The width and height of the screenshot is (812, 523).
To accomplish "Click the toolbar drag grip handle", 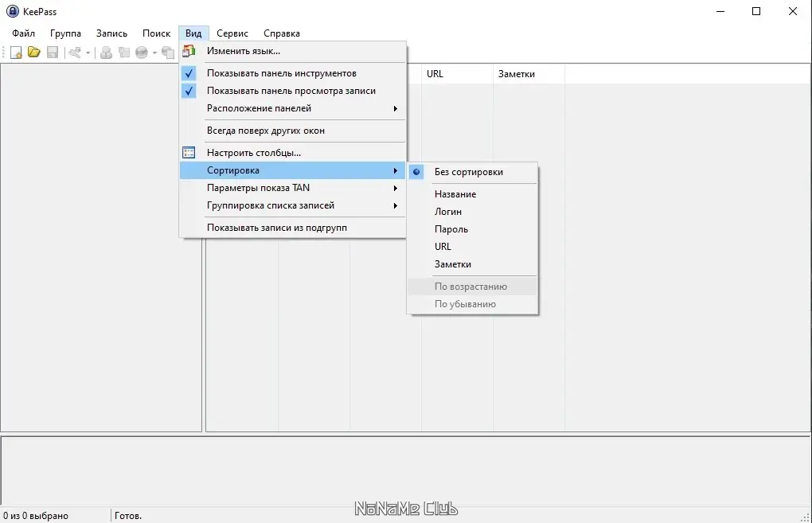I will click(x=4, y=53).
